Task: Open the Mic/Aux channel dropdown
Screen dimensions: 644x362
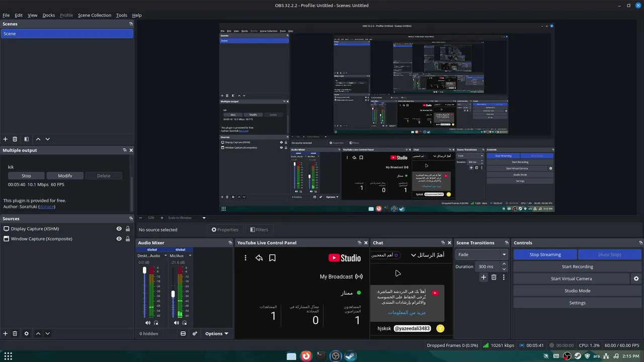Action: (x=190, y=255)
